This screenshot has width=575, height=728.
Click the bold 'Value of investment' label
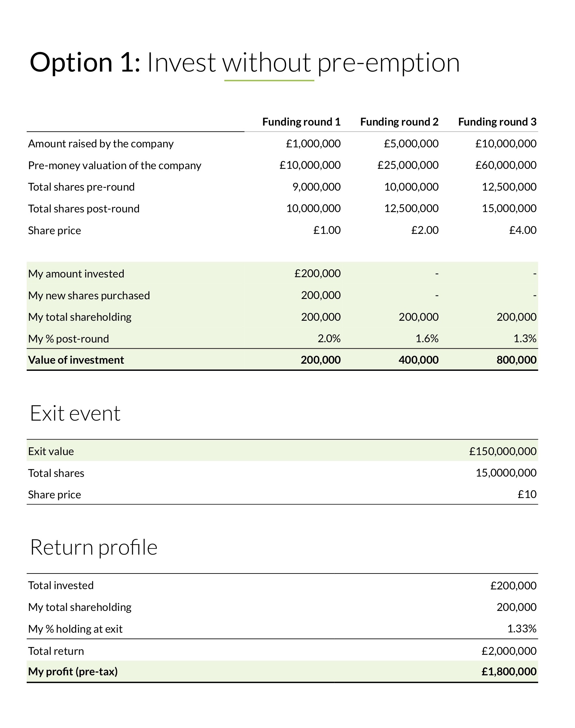(x=76, y=360)
